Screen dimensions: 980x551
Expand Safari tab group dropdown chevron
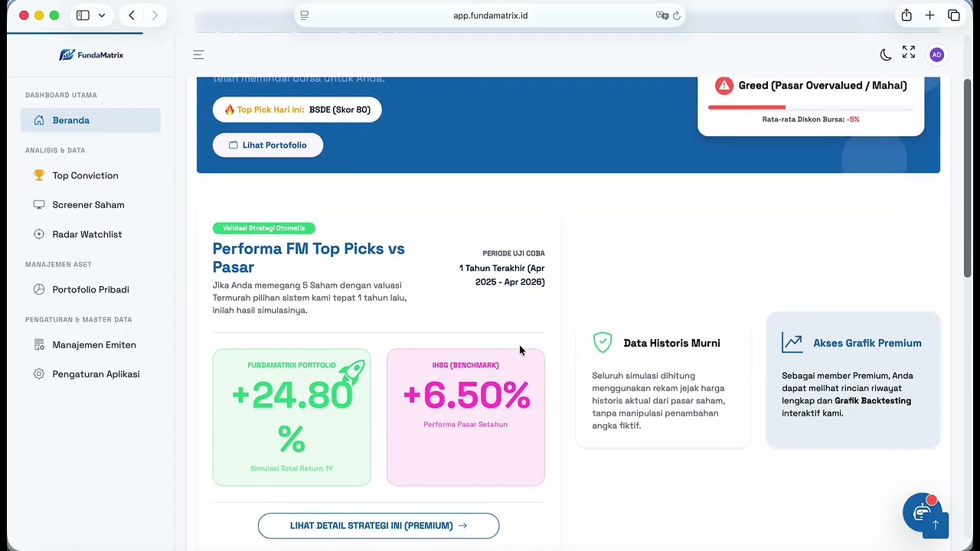click(102, 15)
